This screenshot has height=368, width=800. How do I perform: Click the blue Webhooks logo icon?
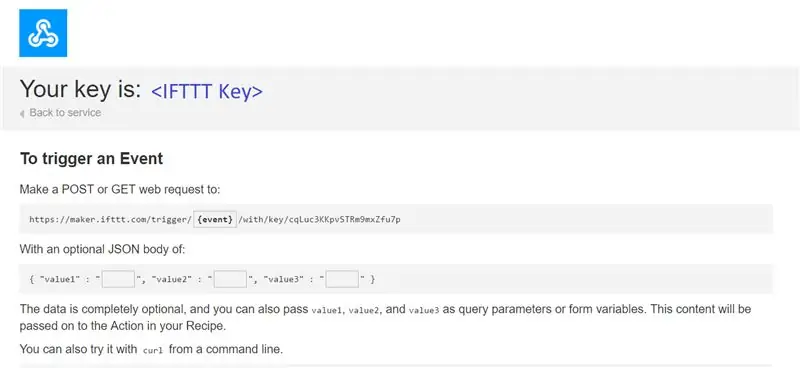[43, 33]
